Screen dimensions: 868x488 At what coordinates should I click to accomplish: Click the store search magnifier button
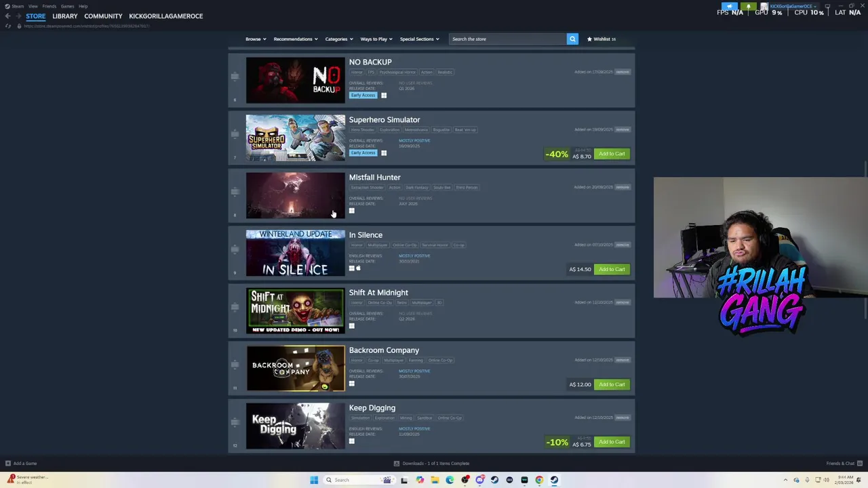pos(572,39)
